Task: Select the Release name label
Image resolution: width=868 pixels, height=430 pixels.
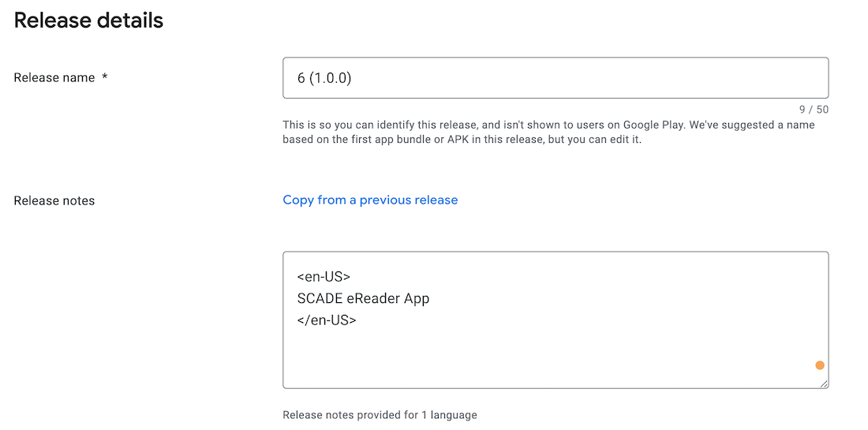Action: [x=54, y=78]
